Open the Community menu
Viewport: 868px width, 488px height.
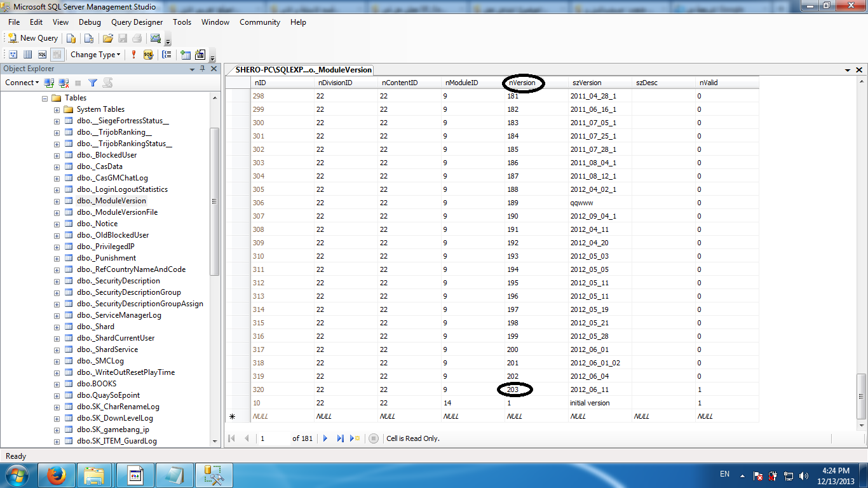click(260, 22)
